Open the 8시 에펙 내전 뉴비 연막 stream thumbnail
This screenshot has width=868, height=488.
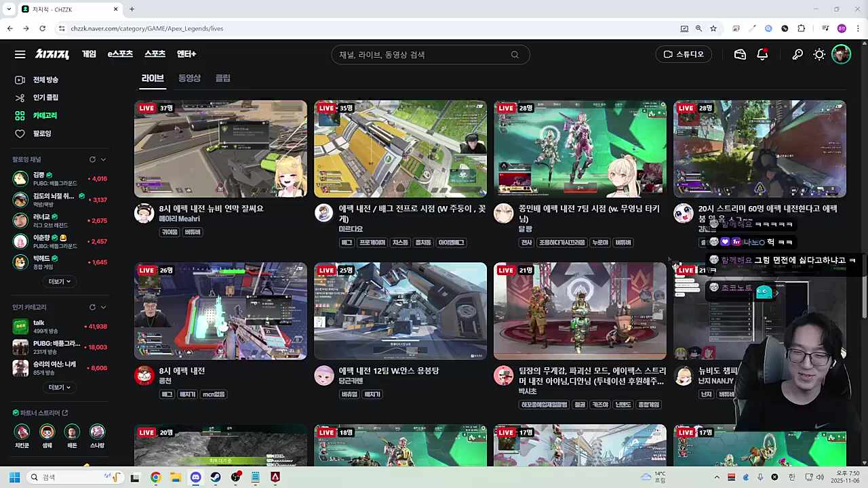pos(220,148)
